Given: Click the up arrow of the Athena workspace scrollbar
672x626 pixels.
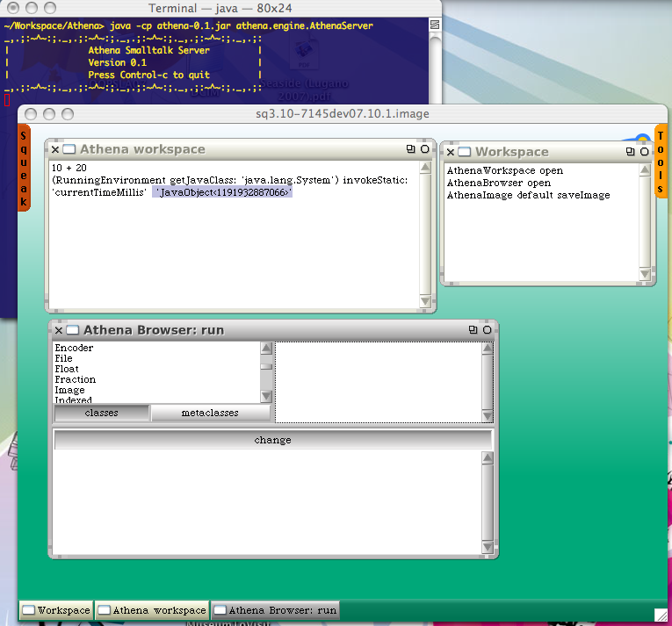Looking at the screenshot, I should [425, 168].
